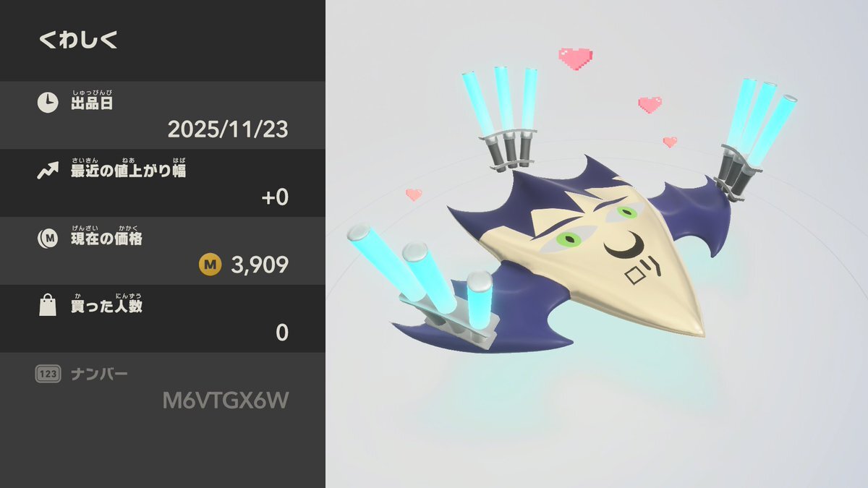Click the small pink heart at far left
This screenshot has height=488, width=868.
413,194
